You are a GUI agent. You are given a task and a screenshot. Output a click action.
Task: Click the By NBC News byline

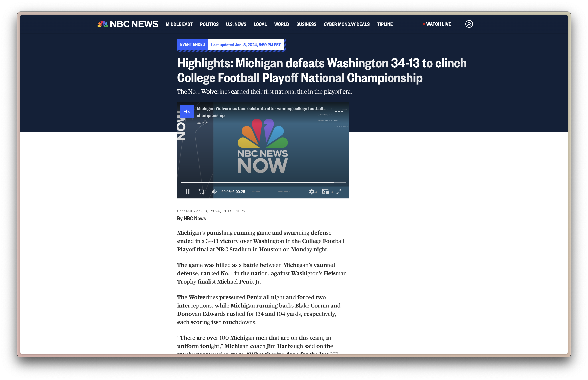pos(191,219)
